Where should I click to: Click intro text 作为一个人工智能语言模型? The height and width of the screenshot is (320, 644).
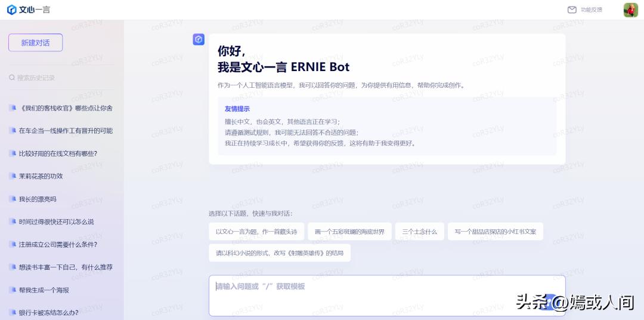pos(341,85)
